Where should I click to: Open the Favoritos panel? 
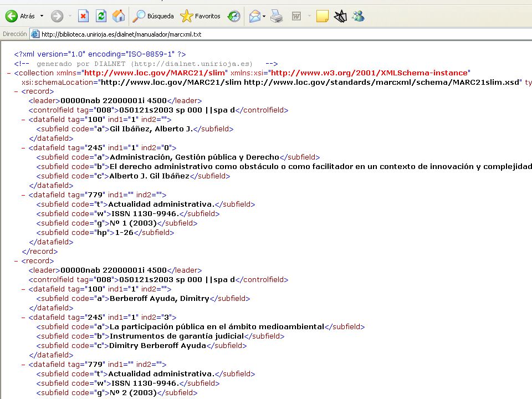click(200, 16)
